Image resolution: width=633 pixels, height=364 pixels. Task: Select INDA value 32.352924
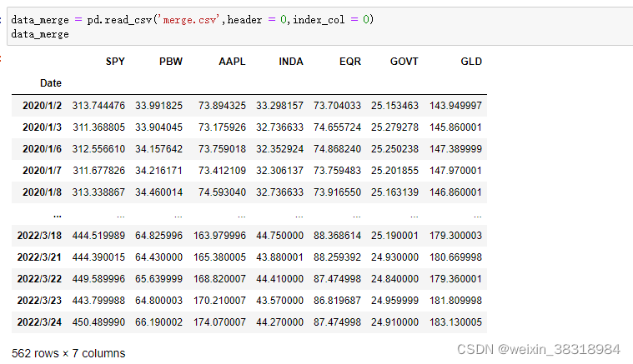[279, 149]
